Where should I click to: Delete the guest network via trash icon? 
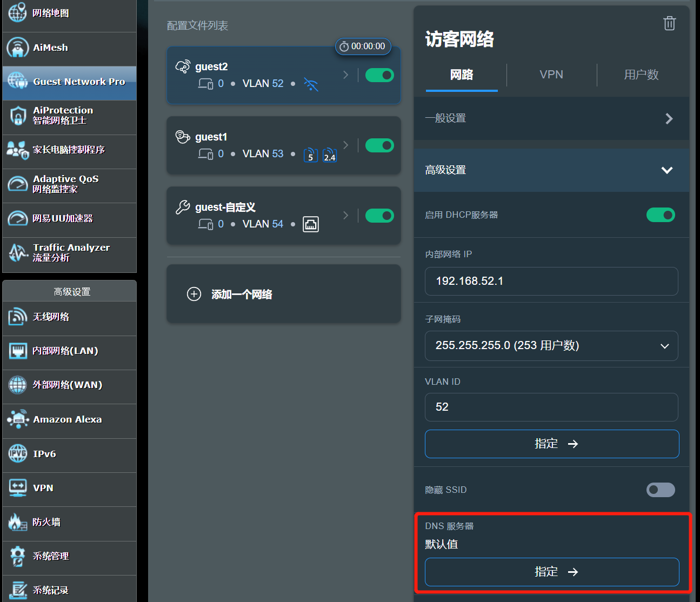click(669, 23)
